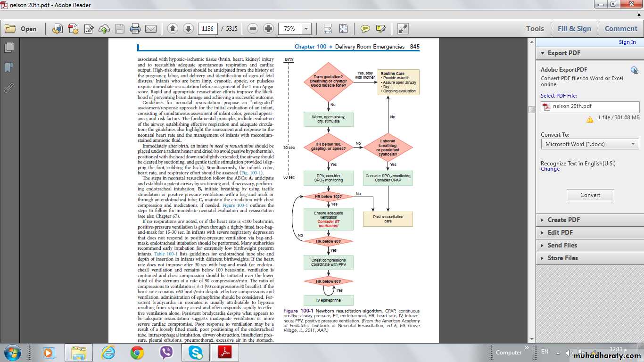The height and width of the screenshot is (362, 644).
Task: Expand the Create PDF section
Action: coord(563,220)
